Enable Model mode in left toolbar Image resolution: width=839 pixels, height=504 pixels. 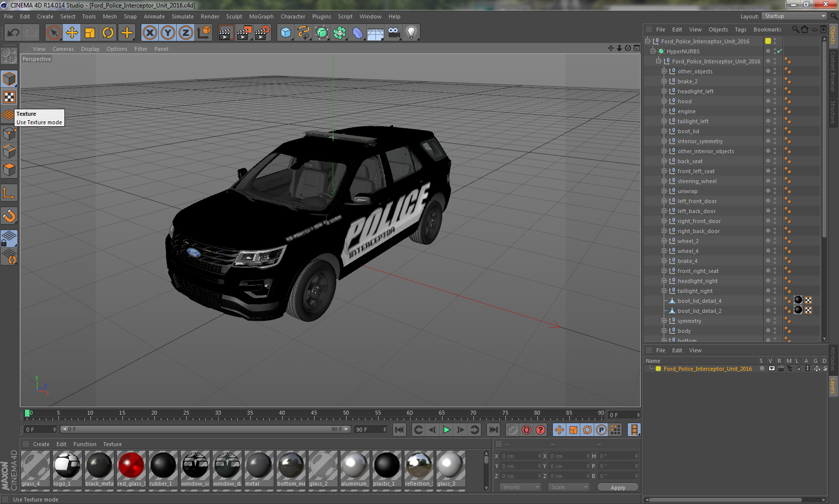click(x=9, y=79)
